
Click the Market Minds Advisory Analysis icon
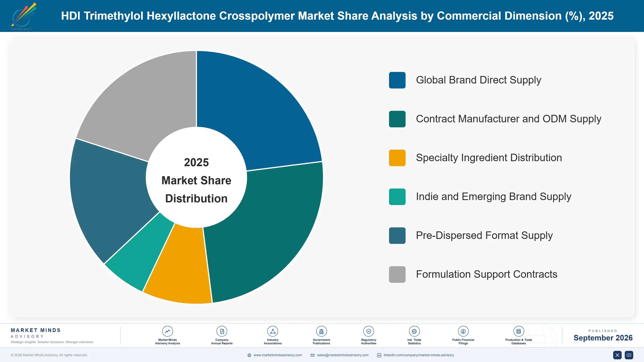point(168,331)
